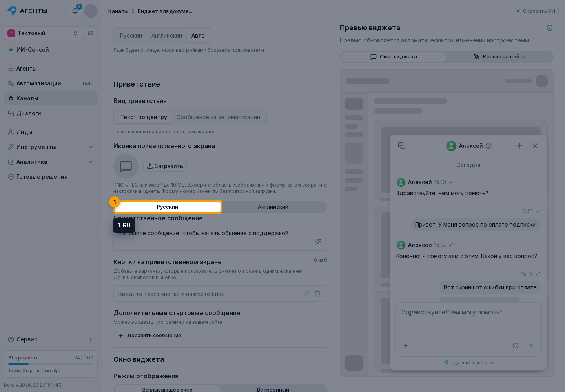Open the Тестовый project selector

click(x=43, y=33)
